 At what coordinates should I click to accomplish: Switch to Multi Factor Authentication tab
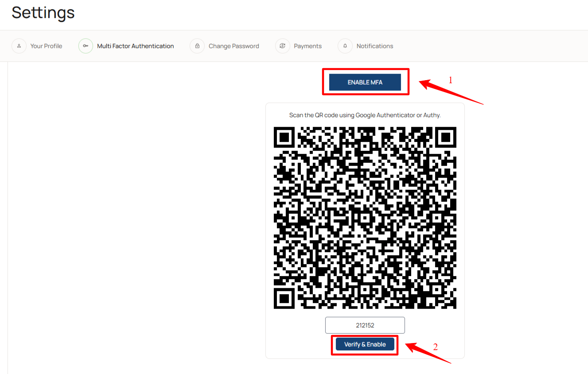pyautogui.click(x=136, y=46)
